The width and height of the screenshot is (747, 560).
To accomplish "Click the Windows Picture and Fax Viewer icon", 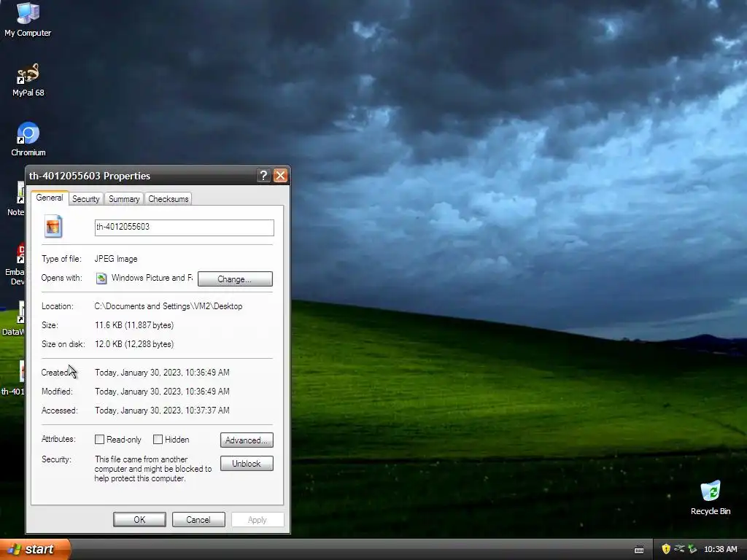I will [101, 278].
